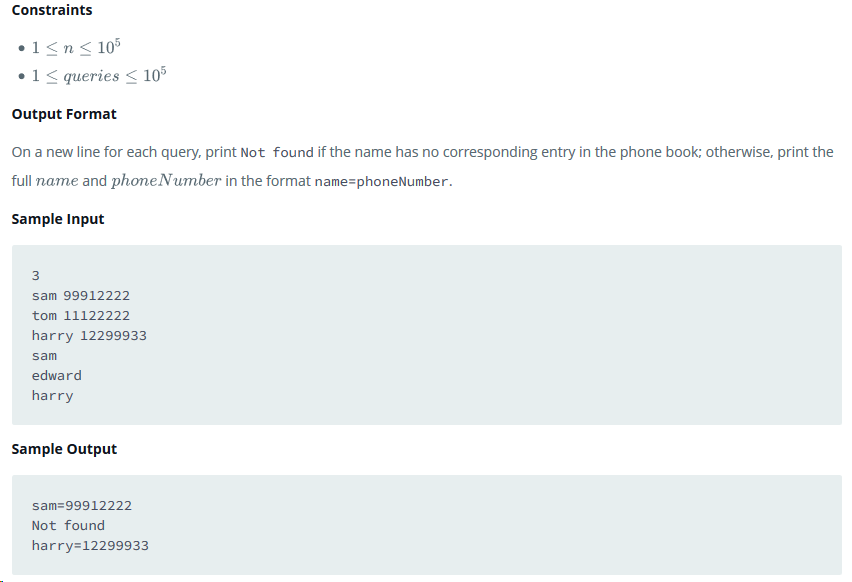The image size is (852, 582).
Task: Click the italic phoneNumber variable text
Action: [166, 180]
